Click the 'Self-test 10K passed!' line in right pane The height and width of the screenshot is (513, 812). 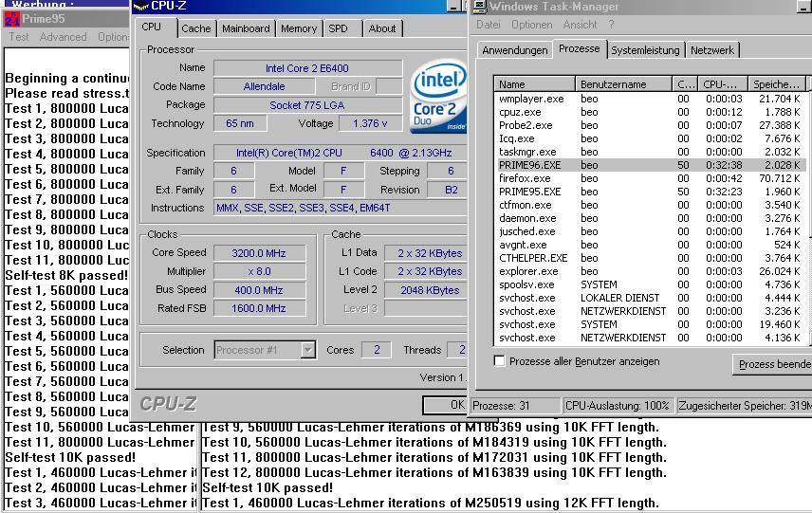268,487
